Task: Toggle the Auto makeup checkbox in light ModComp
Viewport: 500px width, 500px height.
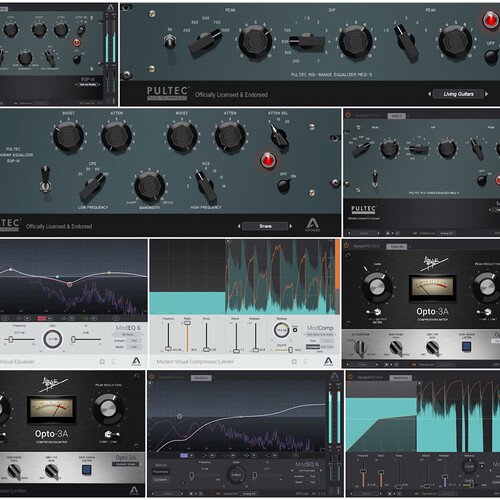Action: [295, 330]
